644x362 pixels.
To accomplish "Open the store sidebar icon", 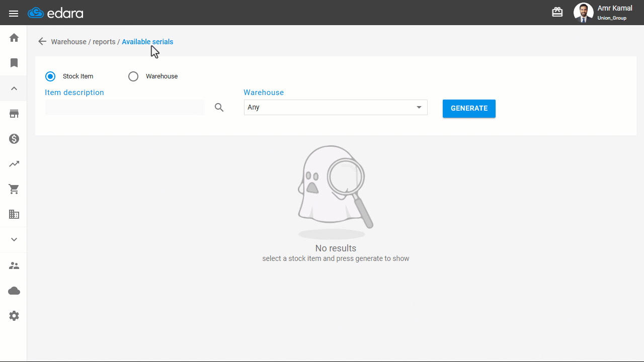I will pos(14,114).
